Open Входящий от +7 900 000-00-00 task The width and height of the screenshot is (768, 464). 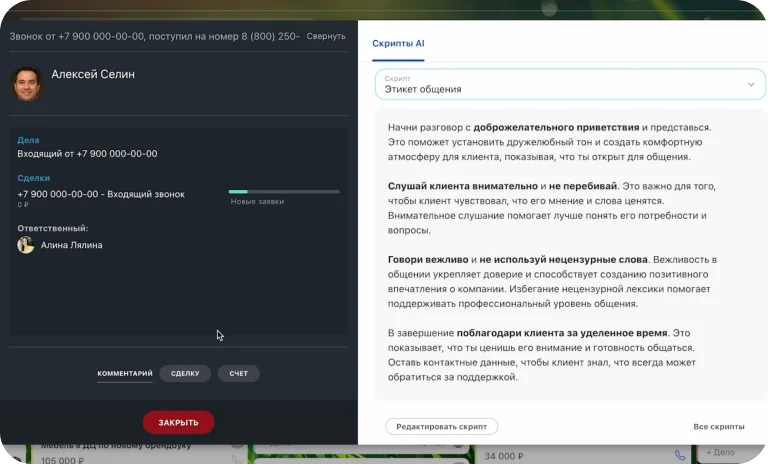(87, 154)
